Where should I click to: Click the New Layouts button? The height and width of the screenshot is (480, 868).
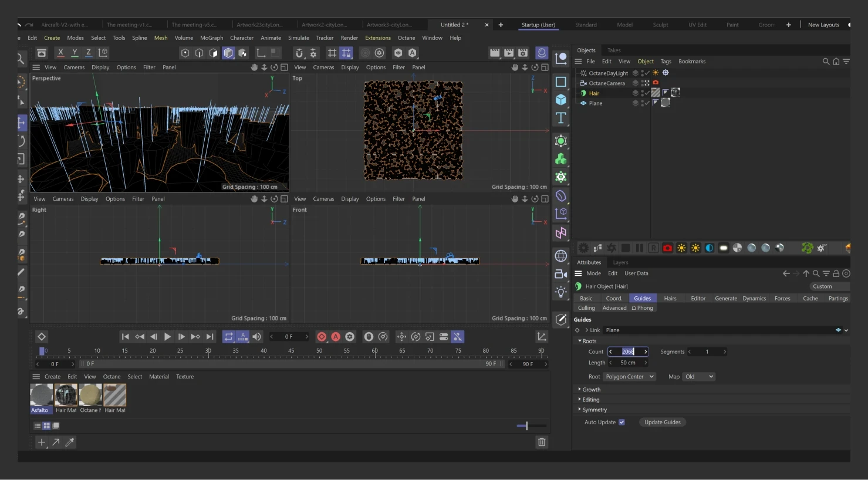tap(823, 25)
